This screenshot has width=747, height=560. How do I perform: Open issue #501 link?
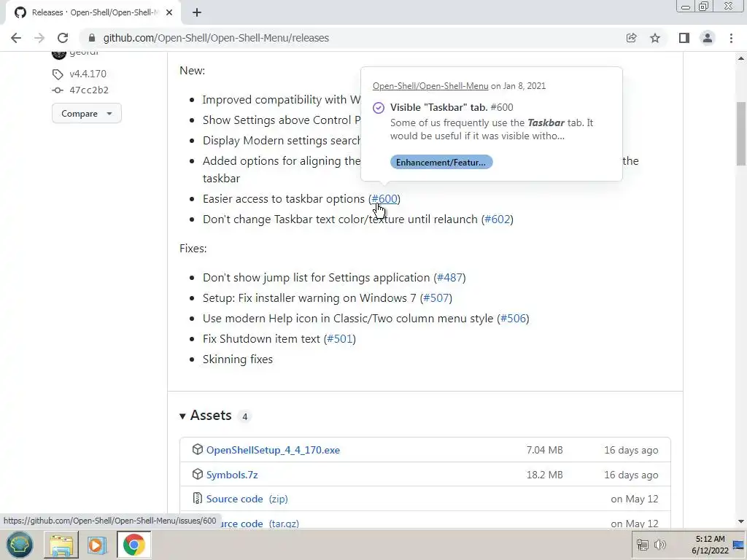(x=340, y=339)
